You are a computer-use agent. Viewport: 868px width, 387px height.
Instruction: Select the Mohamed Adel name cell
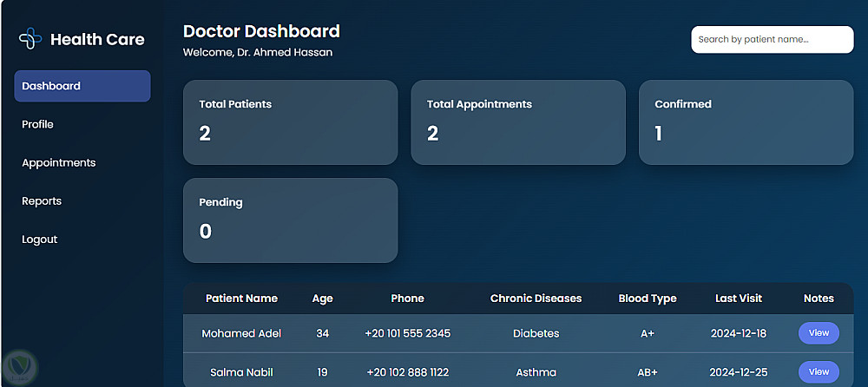click(x=241, y=333)
